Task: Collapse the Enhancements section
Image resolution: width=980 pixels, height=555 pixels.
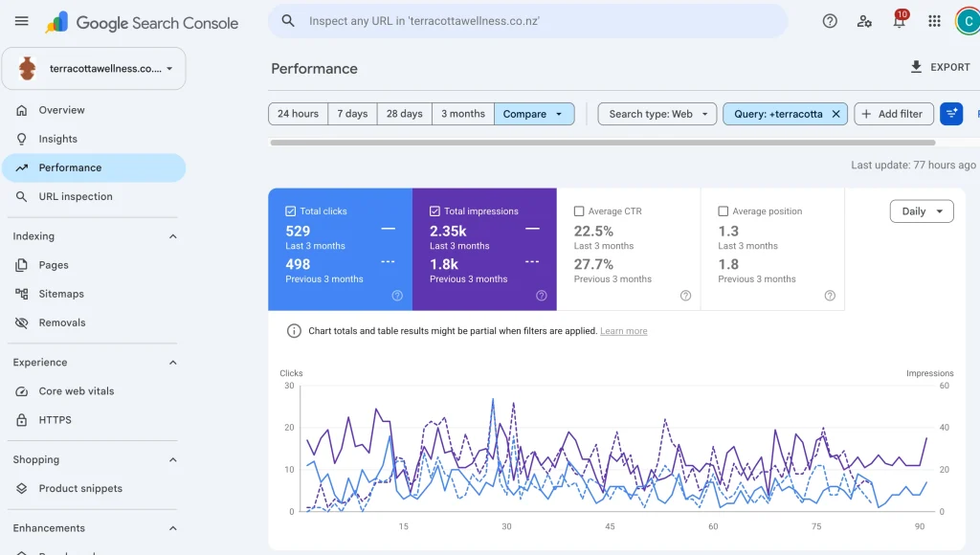Action: click(173, 528)
